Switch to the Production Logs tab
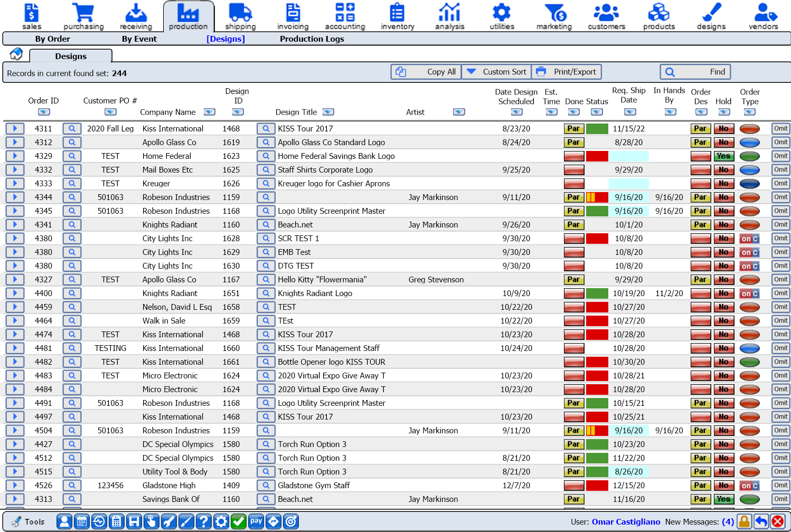The image size is (791, 532). pyautogui.click(x=312, y=39)
